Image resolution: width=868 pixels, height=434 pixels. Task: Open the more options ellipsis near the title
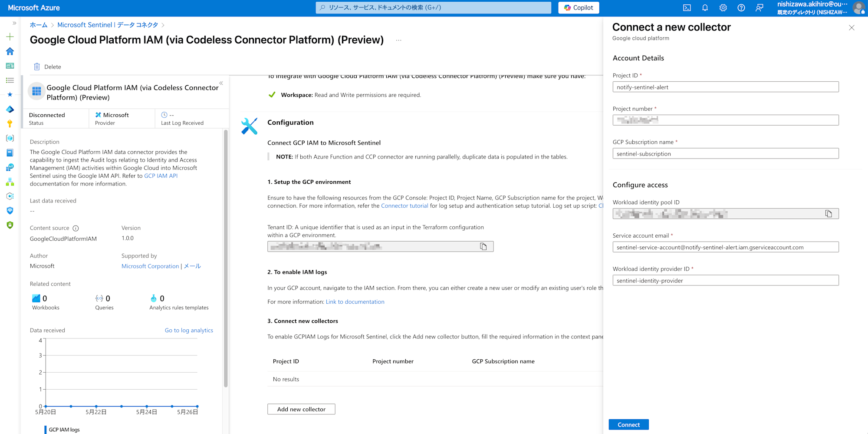point(399,40)
